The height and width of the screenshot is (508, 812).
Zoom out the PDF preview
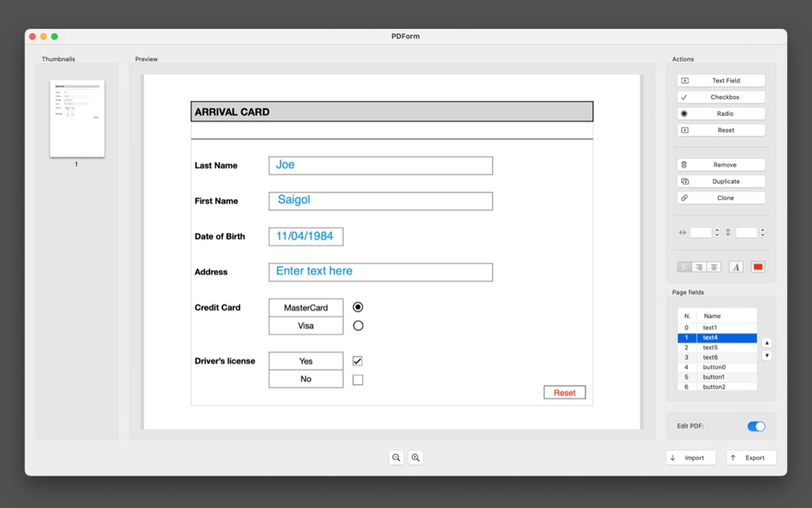coord(396,458)
